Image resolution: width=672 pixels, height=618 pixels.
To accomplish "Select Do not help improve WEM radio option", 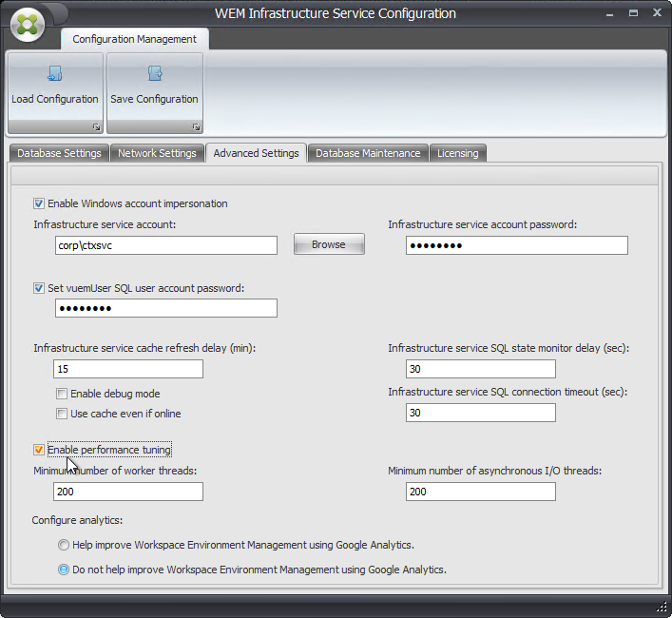I will [64, 570].
